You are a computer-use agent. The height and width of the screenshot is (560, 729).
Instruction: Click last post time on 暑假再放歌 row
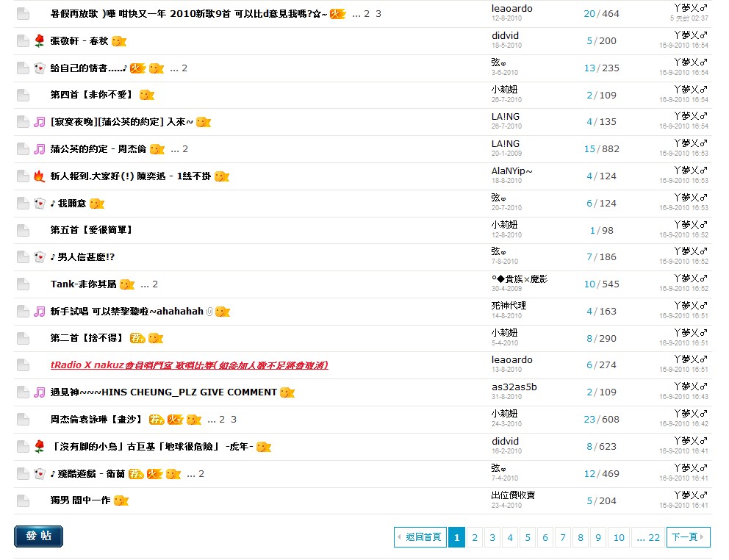(689, 18)
